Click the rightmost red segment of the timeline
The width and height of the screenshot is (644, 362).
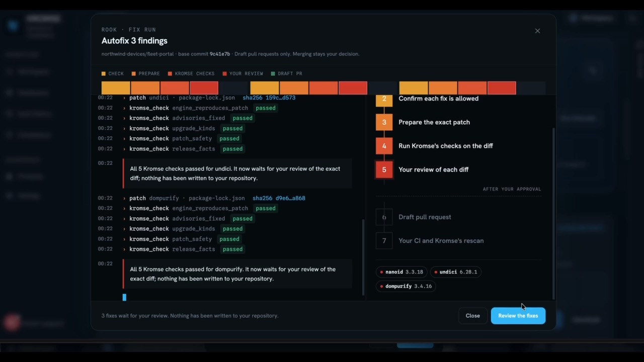(x=501, y=88)
